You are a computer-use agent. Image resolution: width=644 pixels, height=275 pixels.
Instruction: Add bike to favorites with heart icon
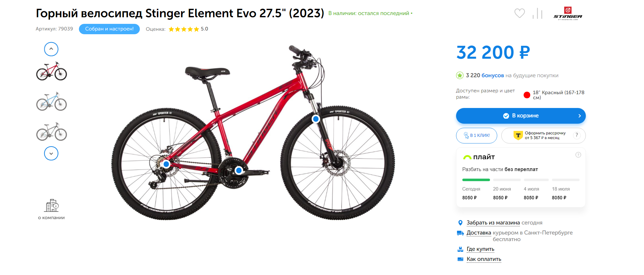520,13
